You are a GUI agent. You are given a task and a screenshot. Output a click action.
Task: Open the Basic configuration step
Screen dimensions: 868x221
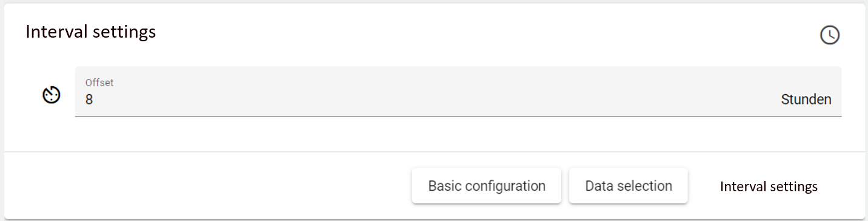(487, 186)
